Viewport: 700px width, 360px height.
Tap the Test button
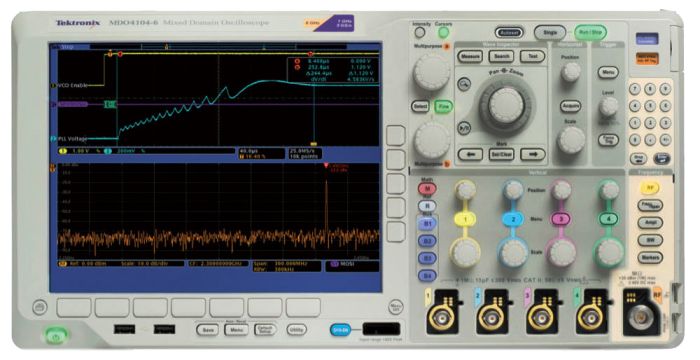pos(533,56)
